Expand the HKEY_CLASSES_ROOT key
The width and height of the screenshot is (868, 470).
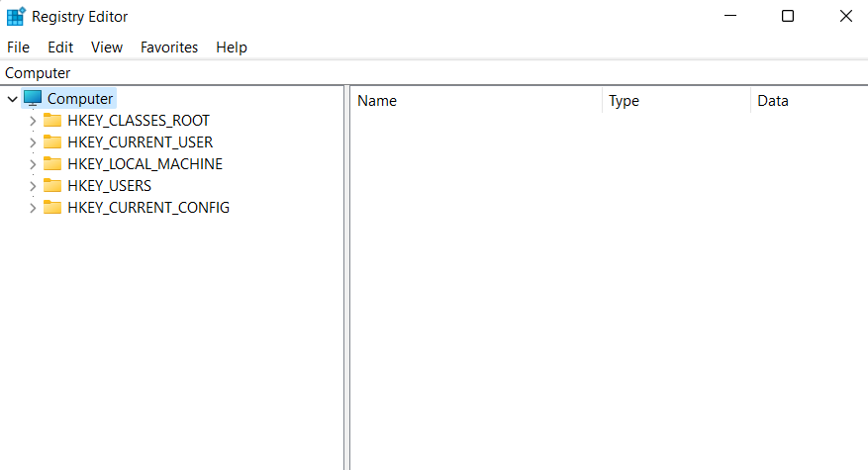click(x=33, y=121)
